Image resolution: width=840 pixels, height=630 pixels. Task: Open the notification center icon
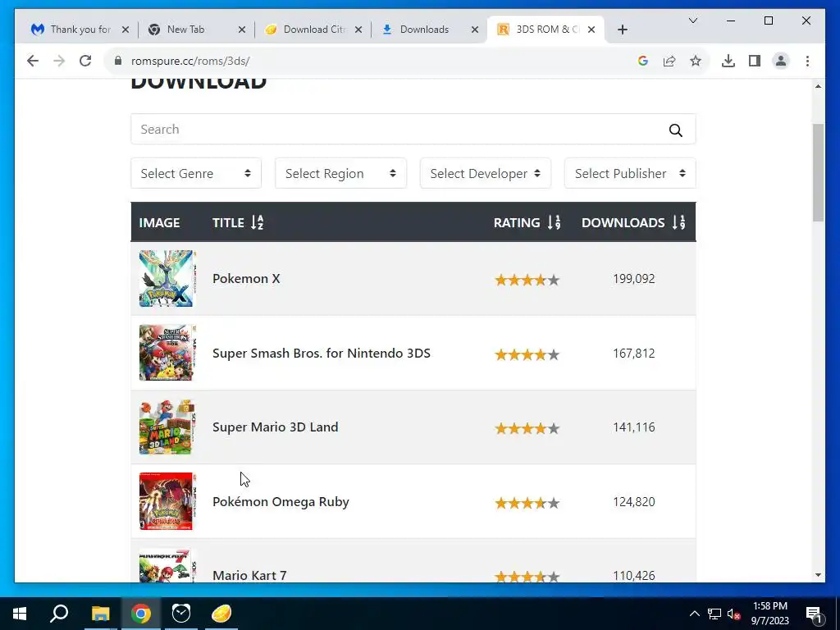point(814,614)
